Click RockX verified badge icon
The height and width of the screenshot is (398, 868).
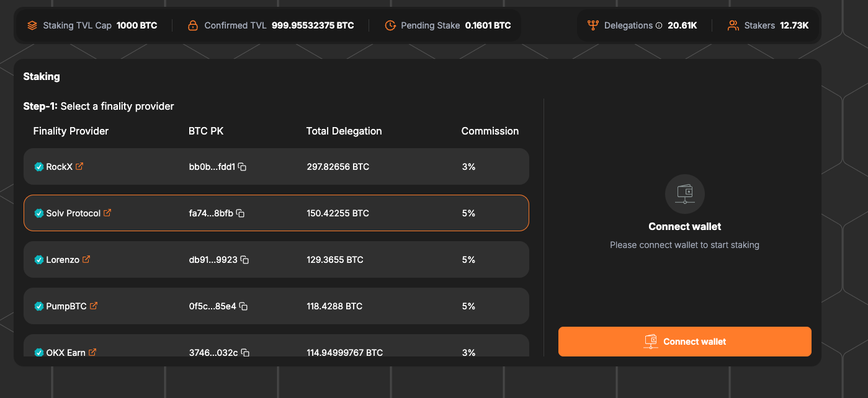[x=39, y=167]
